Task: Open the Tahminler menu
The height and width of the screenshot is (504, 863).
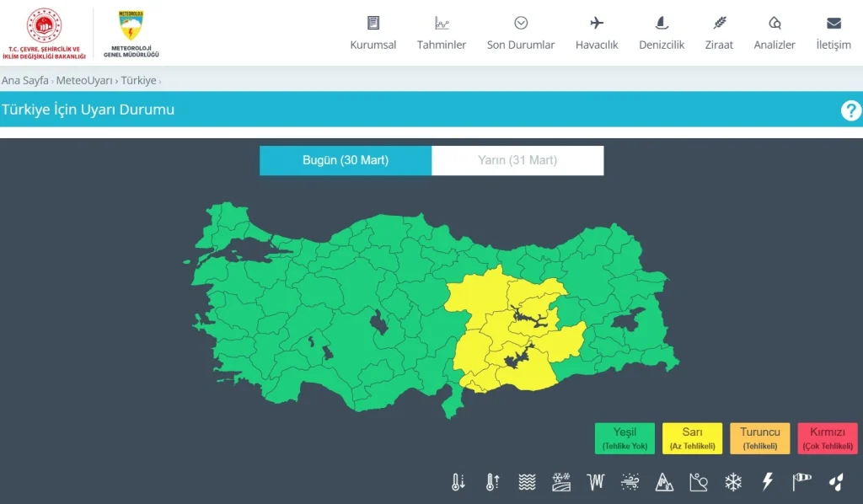Action: 442,46
